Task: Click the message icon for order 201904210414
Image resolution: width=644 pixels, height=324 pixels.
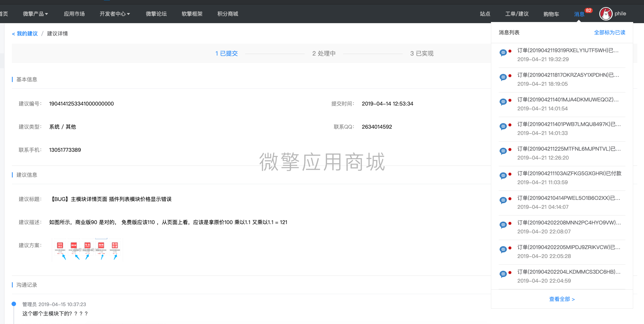Action: point(503,200)
